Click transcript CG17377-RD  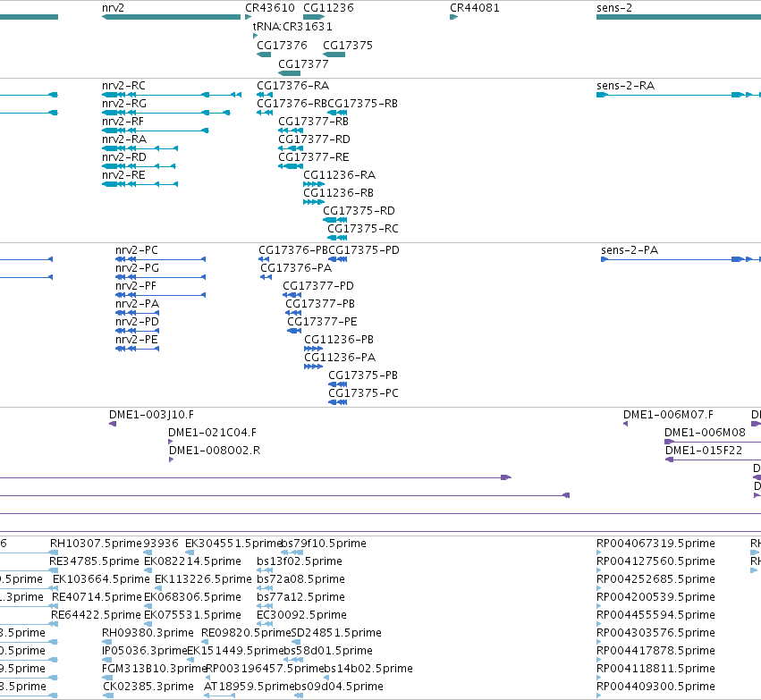(314, 139)
